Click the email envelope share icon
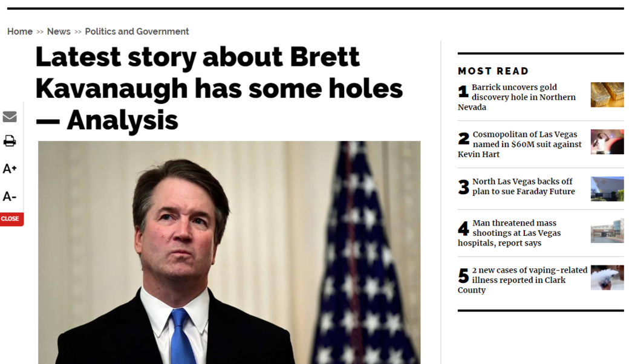Image resolution: width=629 pixels, height=364 pixels. [x=10, y=117]
